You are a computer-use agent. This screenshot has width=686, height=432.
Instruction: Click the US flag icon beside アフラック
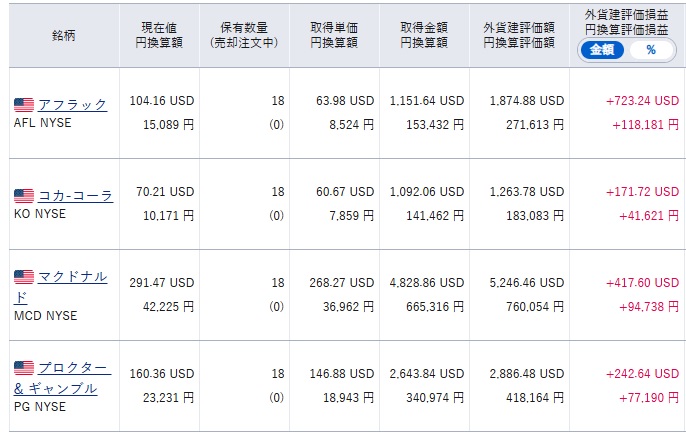pyautogui.click(x=24, y=104)
